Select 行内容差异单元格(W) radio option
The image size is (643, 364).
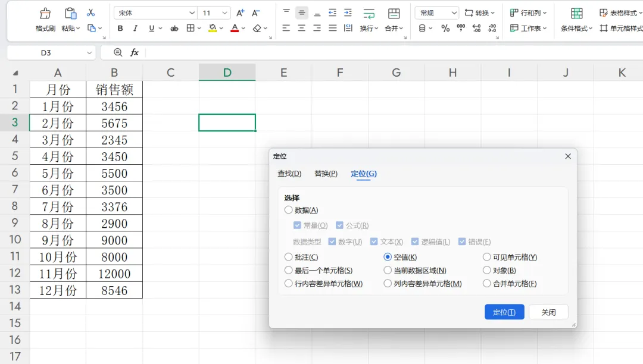[x=288, y=283]
